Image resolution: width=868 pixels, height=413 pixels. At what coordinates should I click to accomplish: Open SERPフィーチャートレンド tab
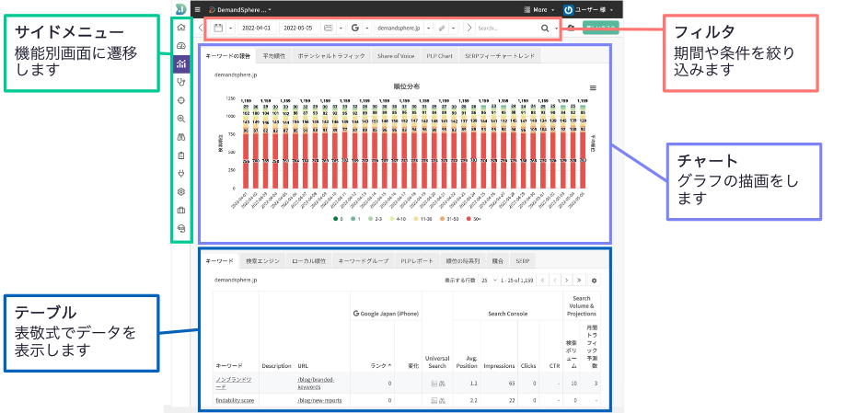499,56
